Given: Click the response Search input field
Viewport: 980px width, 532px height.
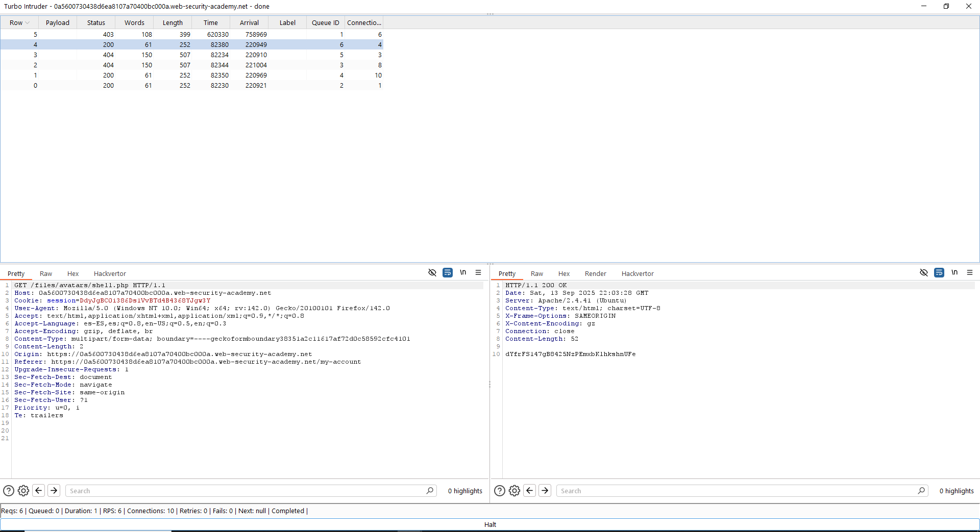Looking at the screenshot, I should click(x=735, y=491).
